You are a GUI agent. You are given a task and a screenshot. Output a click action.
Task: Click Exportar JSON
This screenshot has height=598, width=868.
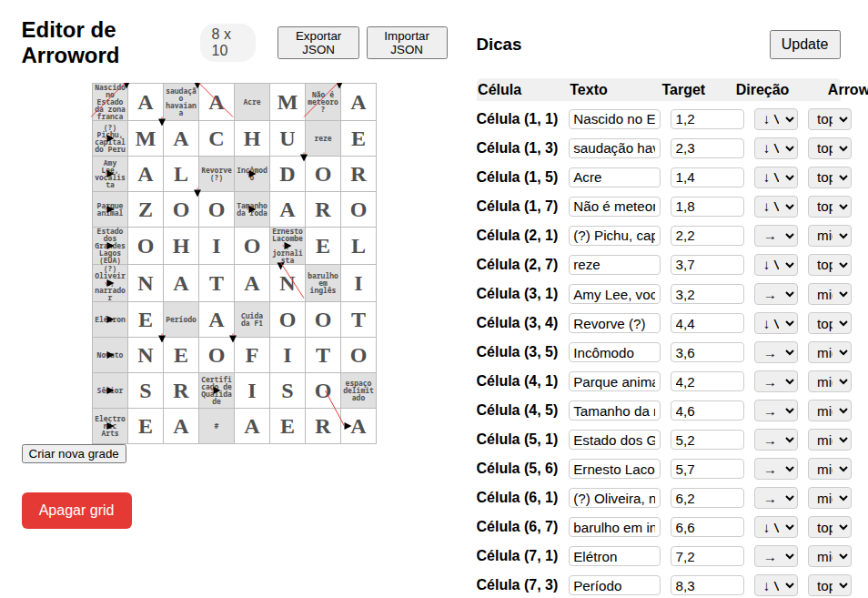pyautogui.click(x=318, y=42)
